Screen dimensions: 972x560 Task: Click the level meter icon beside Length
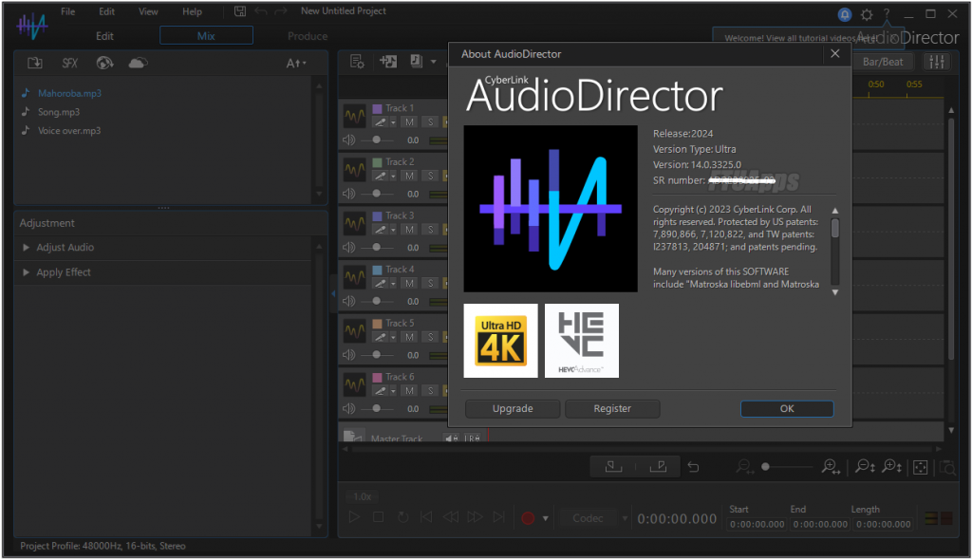pyautogui.click(x=939, y=518)
